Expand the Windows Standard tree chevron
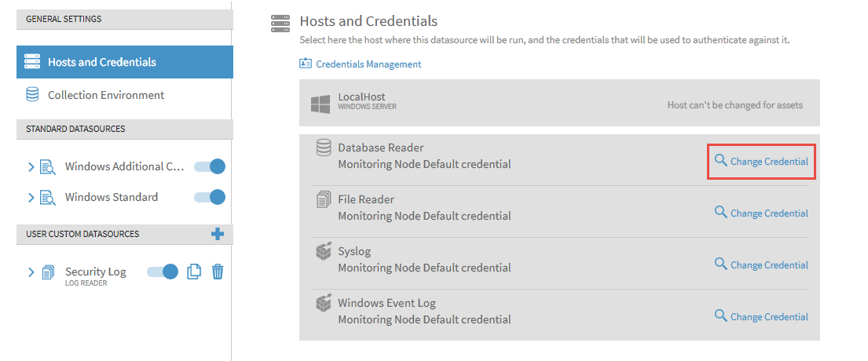This screenshot has width=868, height=361. point(31,197)
